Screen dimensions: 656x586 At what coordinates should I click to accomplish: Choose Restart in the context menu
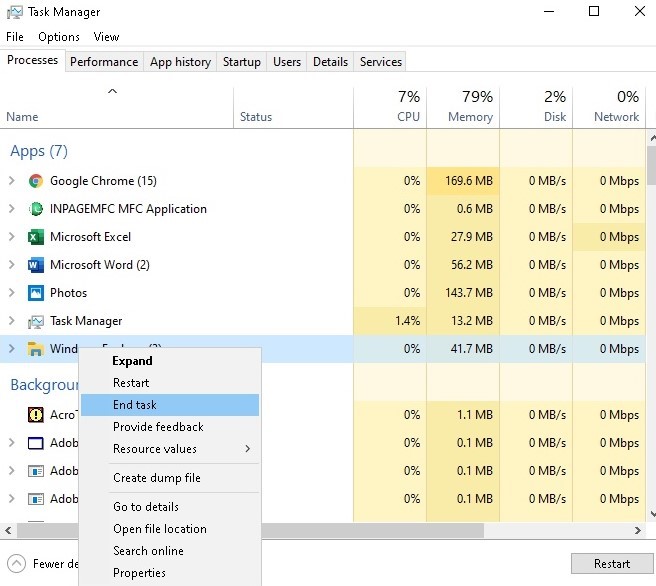(x=170, y=383)
